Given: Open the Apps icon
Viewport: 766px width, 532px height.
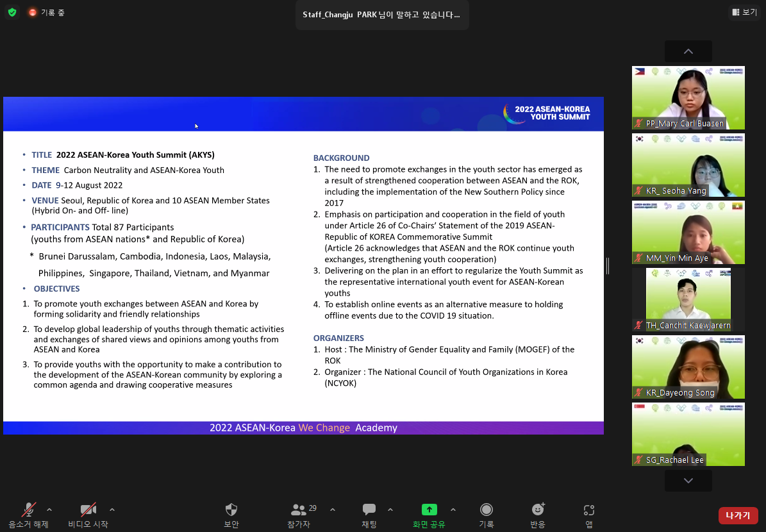Looking at the screenshot, I should click(x=588, y=510).
